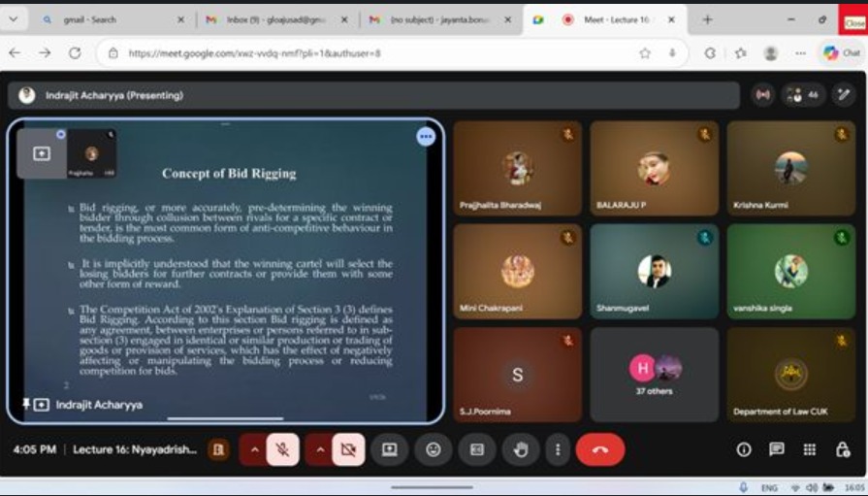Image resolution: width=868 pixels, height=496 pixels.
Task: Open meeting details info icon
Action: [x=744, y=449]
